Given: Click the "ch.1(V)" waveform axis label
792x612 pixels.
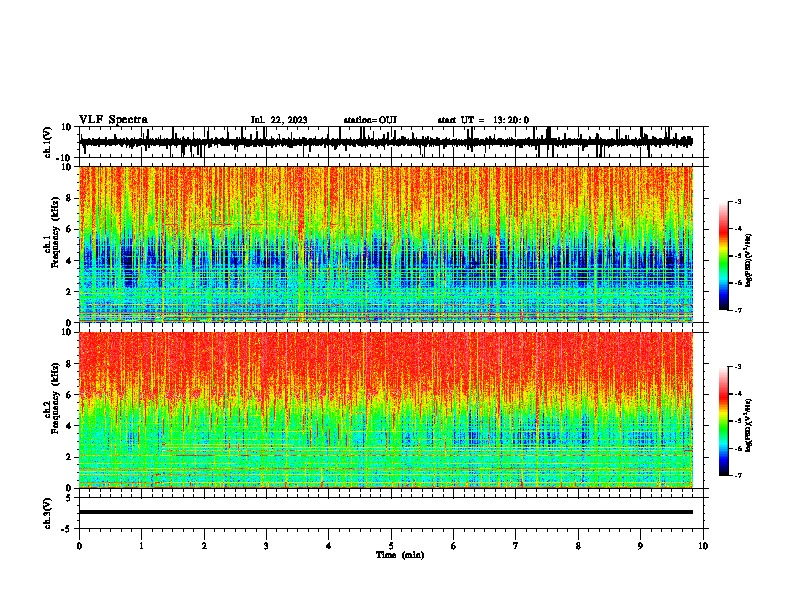Looking at the screenshot, I should point(48,142).
